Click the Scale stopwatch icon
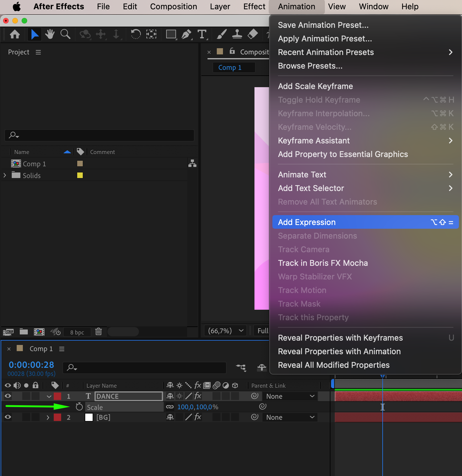The height and width of the screenshot is (476, 462). point(79,407)
